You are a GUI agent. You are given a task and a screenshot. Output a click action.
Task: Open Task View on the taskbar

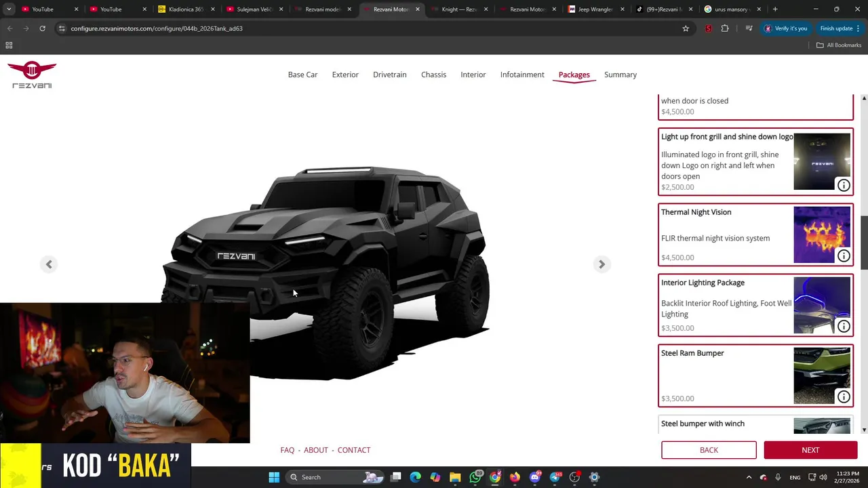(396, 477)
